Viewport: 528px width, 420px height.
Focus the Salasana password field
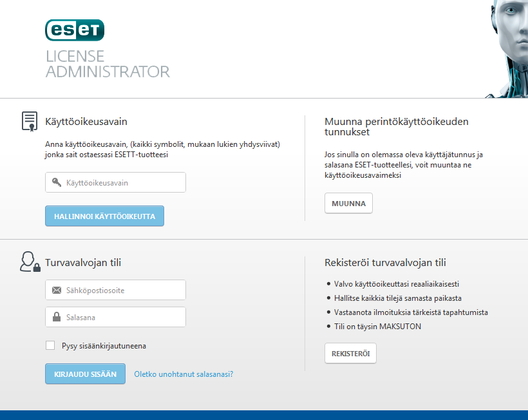[115, 316]
